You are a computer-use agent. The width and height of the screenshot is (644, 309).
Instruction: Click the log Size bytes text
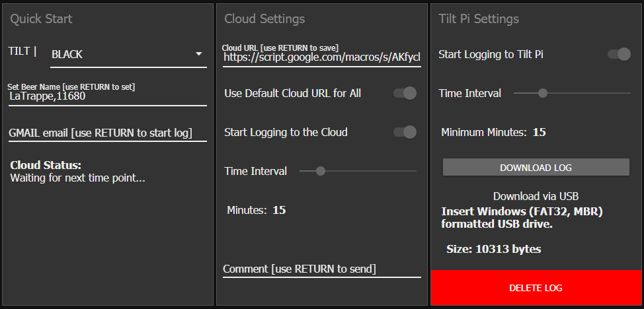point(493,249)
